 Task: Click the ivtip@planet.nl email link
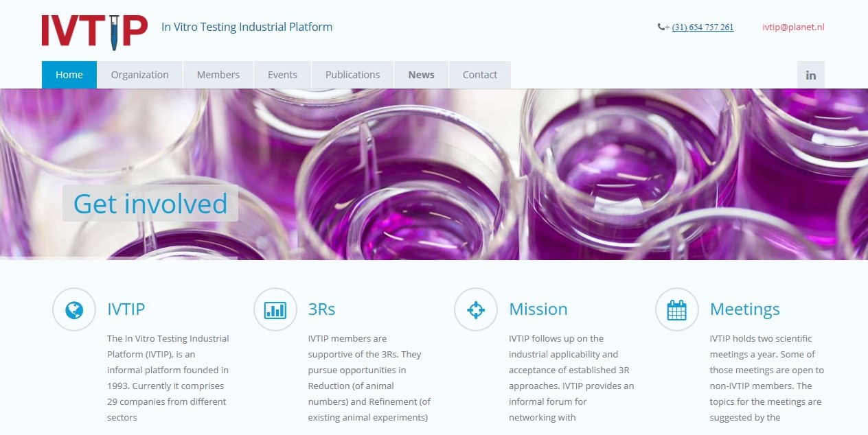[x=793, y=27]
